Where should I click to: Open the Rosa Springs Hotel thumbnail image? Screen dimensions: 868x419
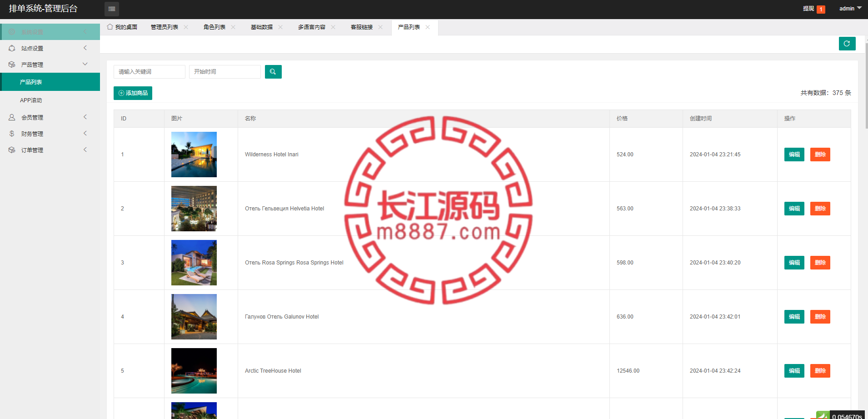(x=194, y=263)
